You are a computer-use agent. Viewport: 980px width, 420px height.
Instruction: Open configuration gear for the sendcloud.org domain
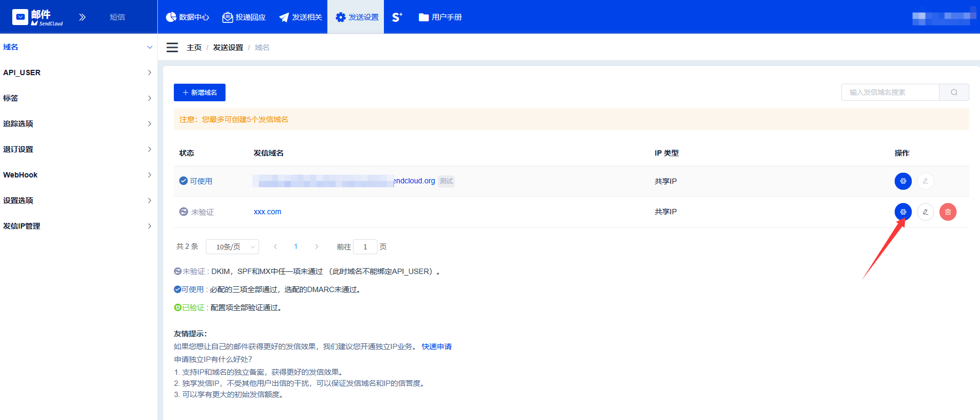pos(903,181)
